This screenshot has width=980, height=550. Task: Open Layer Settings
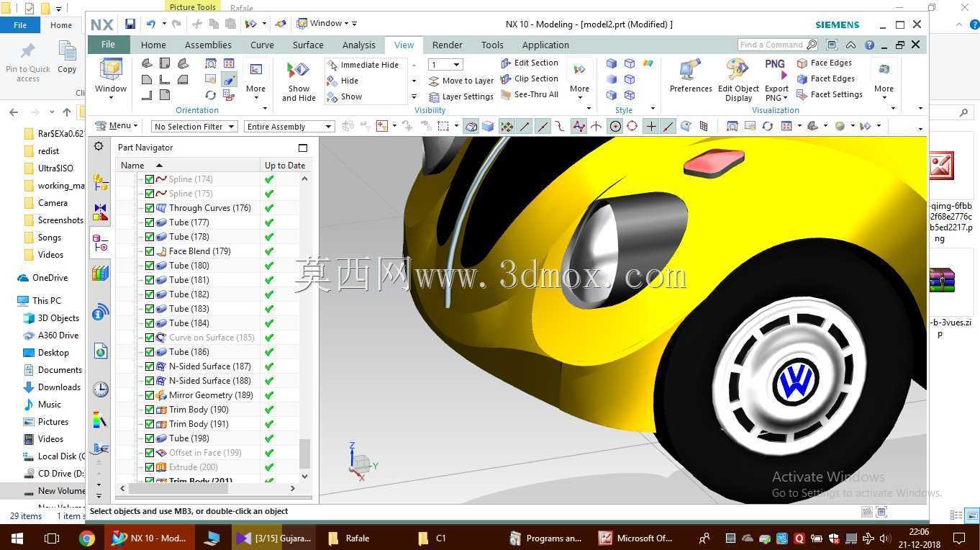click(461, 96)
